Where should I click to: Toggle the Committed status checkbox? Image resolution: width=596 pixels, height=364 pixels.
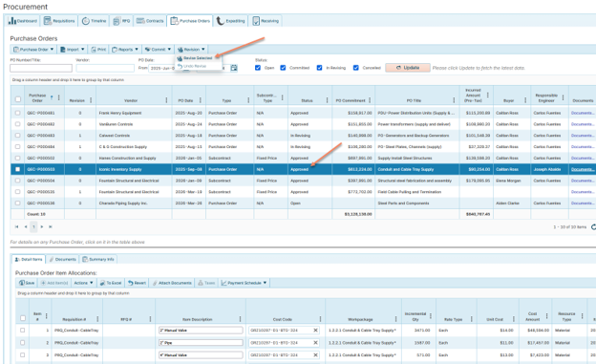[283, 68]
